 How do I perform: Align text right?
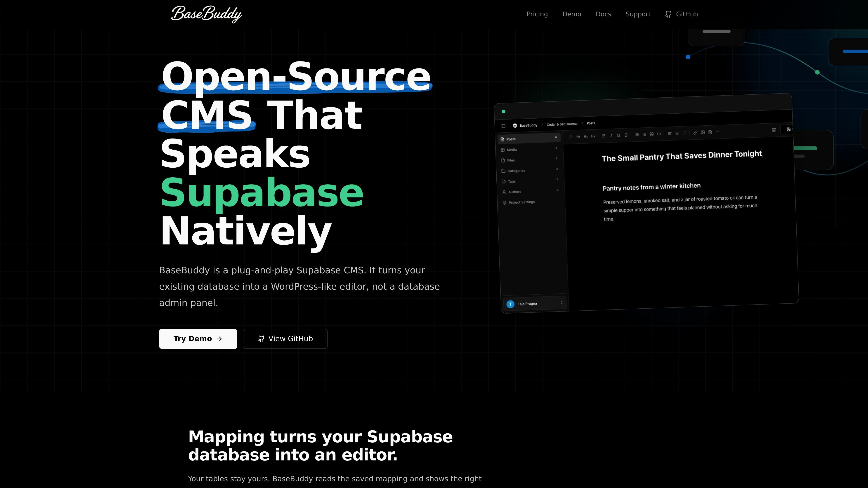tap(684, 133)
